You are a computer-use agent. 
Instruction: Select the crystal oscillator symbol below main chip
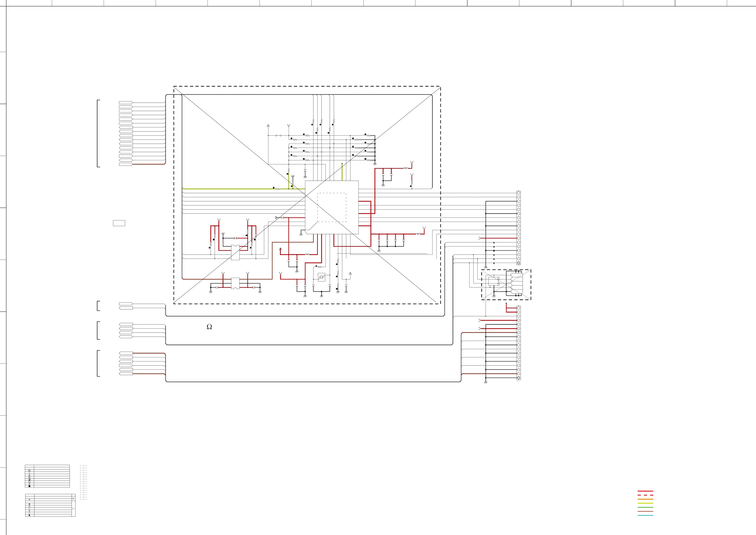321,277
